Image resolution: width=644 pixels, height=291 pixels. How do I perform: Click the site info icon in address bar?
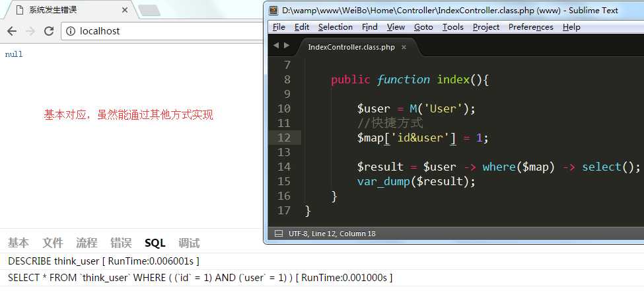pos(71,31)
